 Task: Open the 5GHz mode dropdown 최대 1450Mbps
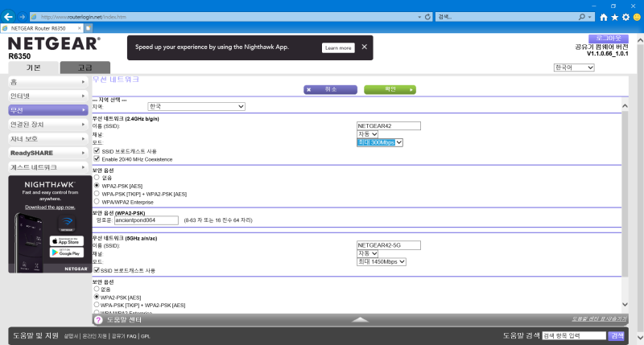pyautogui.click(x=381, y=261)
